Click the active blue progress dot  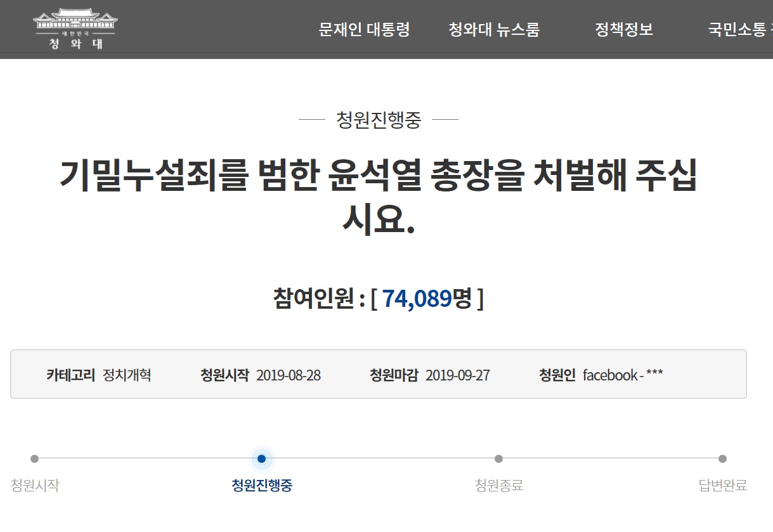pyautogui.click(x=262, y=458)
